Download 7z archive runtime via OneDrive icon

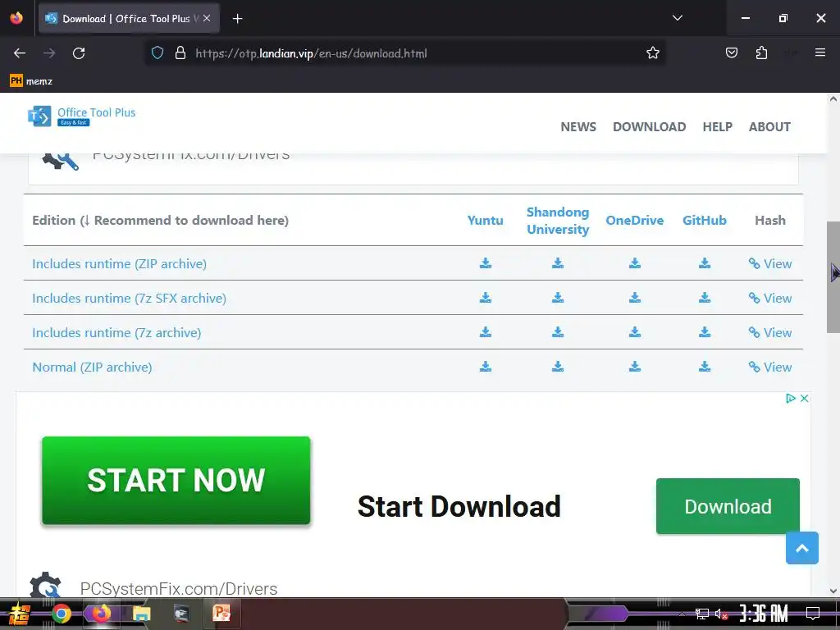coord(635,332)
